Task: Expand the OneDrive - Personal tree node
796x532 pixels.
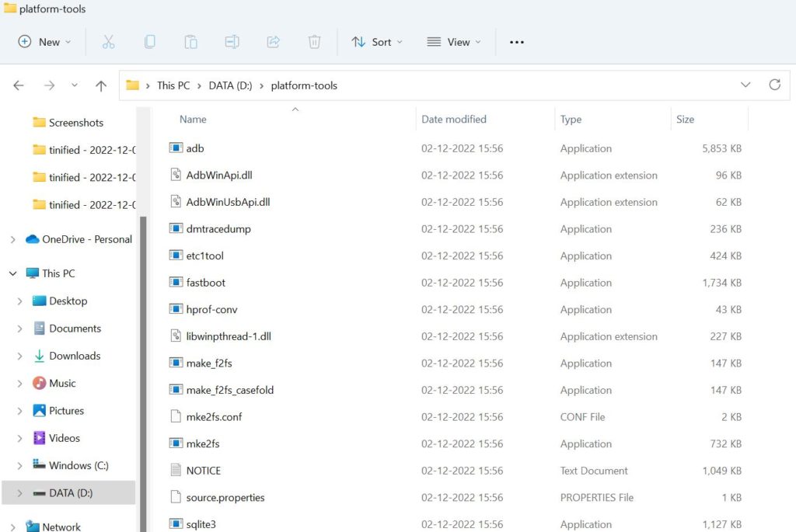Action: click(x=12, y=240)
